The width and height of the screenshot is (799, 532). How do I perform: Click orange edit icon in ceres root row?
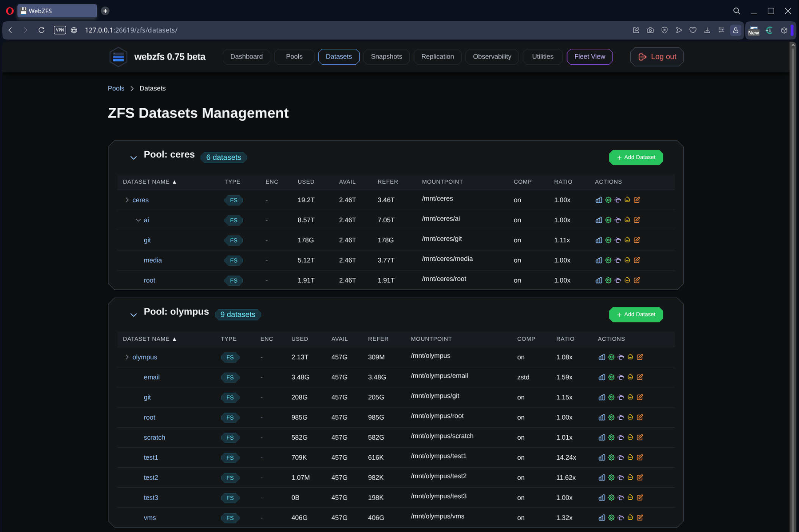[637, 280]
